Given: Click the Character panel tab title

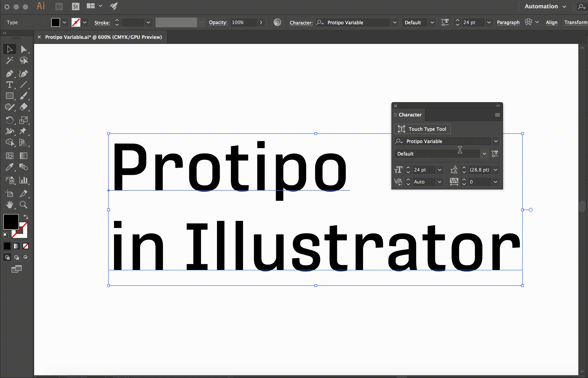Looking at the screenshot, I should coord(410,115).
